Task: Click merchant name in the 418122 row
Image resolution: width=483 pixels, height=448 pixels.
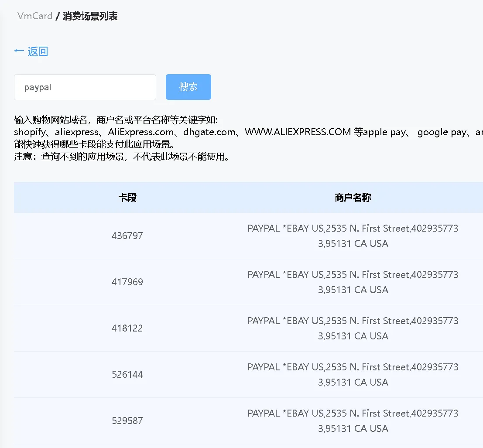Action: point(353,328)
